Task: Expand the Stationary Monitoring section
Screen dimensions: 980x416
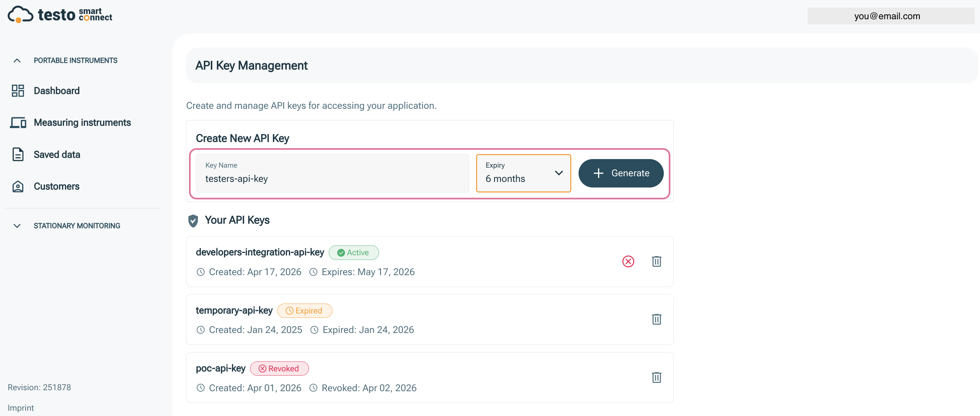Action: 17,226
